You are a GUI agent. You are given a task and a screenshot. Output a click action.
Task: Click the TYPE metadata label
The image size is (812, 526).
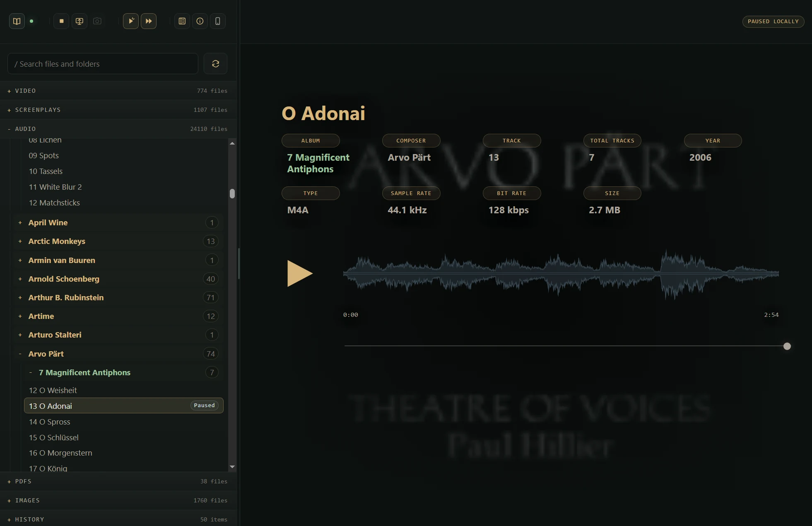311,193
